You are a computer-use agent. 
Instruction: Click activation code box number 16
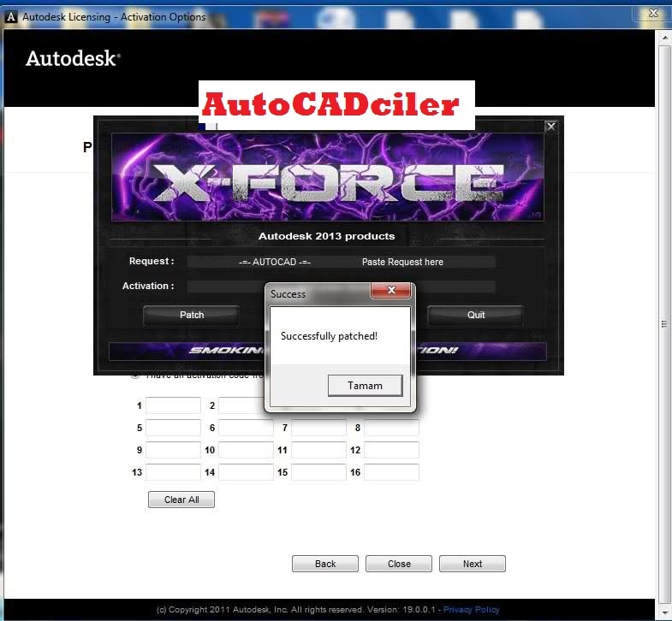pos(392,472)
